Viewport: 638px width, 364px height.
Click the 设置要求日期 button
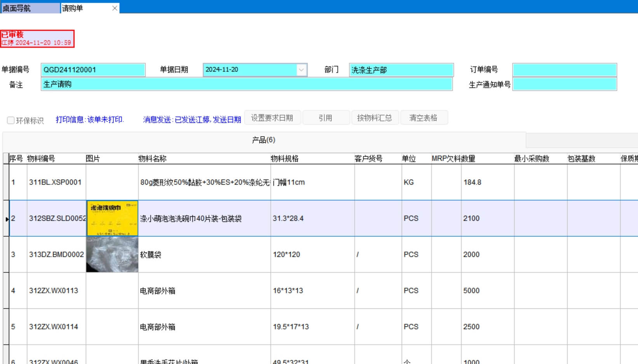[x=272, y=118]
